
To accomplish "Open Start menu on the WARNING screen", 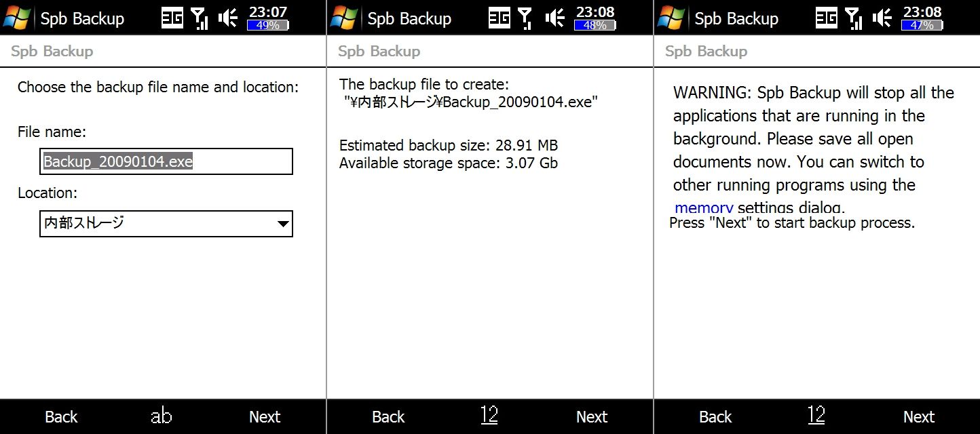I will (x=671, y=18).
